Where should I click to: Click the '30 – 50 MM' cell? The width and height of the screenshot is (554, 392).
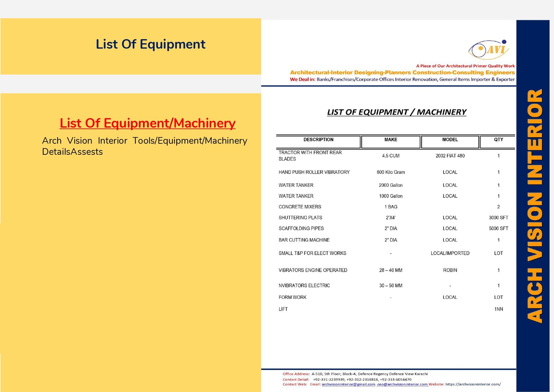pos(391,286)
